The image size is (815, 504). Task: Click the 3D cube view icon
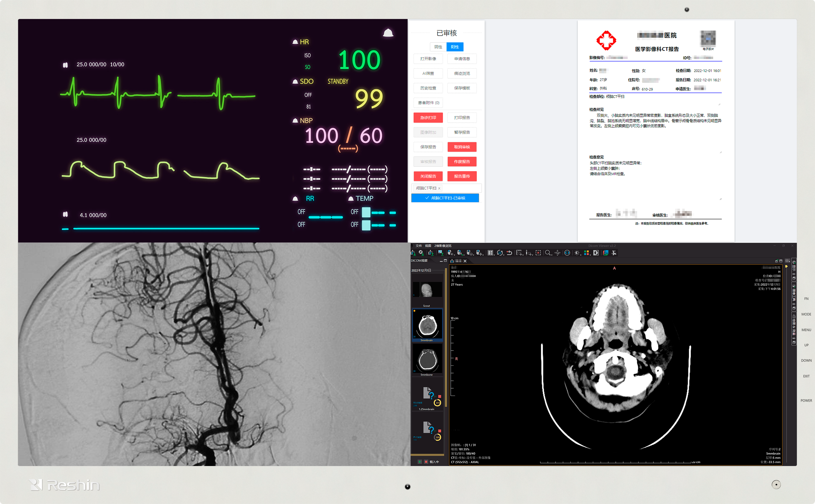tap(605, 253)
